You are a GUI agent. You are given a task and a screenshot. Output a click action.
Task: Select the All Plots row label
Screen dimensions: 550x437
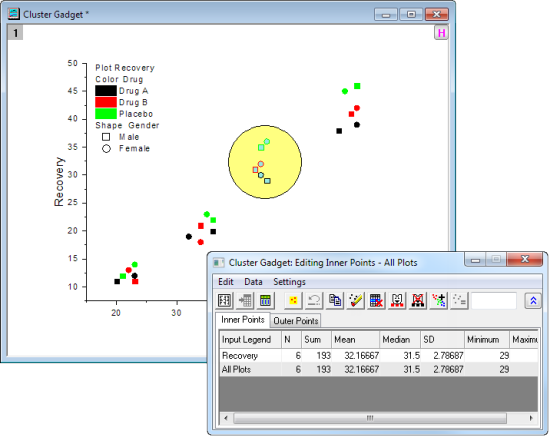click(236, 369)
